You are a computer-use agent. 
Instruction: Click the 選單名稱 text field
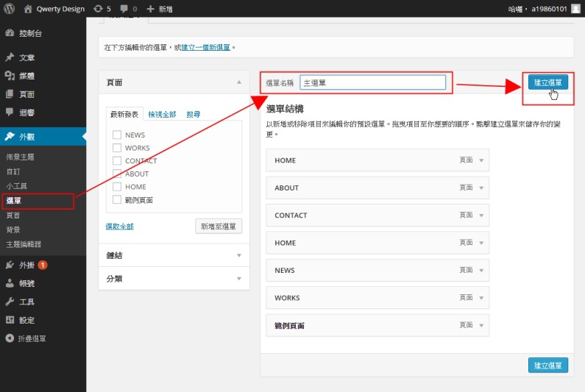pos(372,83)
